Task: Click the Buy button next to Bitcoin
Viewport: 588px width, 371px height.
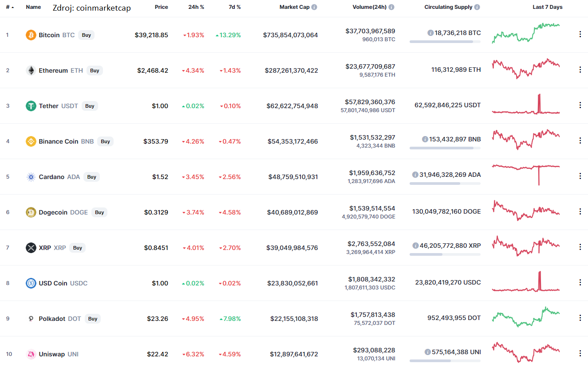Action: pos(86,35)
